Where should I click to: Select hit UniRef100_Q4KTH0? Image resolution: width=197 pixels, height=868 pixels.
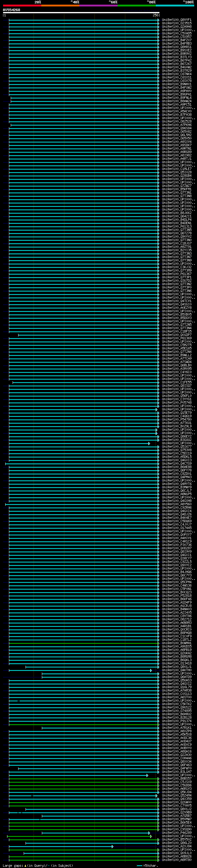[176, 670]
